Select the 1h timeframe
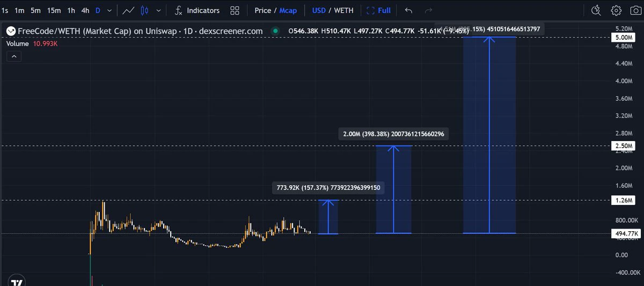644x286 pixels. point(71,10)
